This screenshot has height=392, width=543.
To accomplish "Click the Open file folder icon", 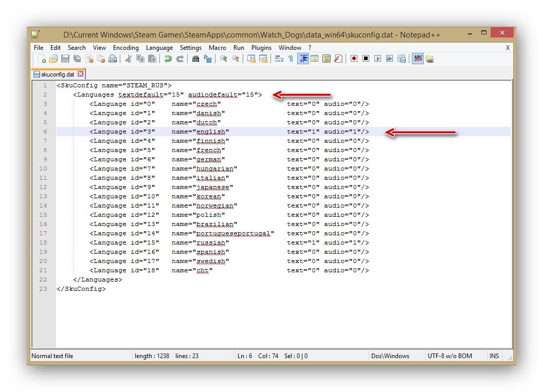I will 53,59.
